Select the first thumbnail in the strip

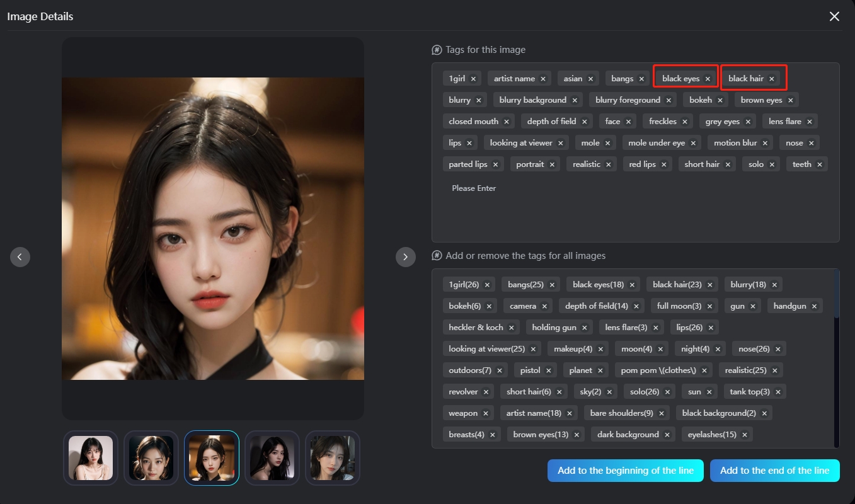(x=91, y=458)
